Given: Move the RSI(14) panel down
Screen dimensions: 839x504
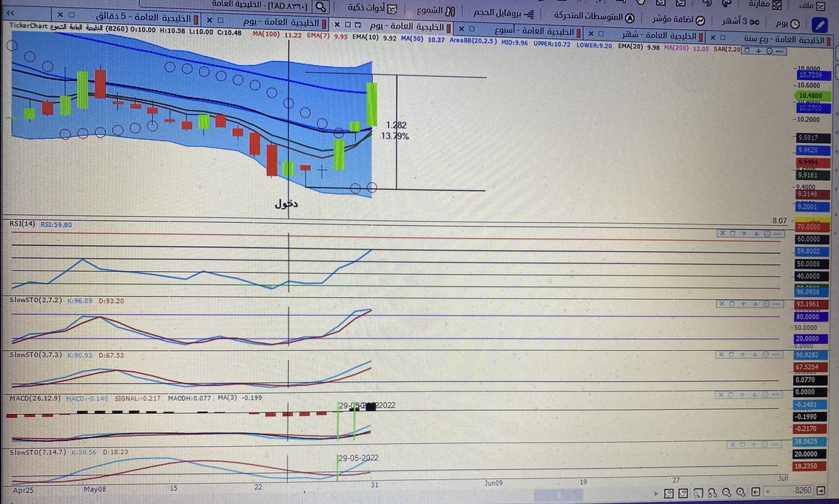Looking at the screenshot, I should tap(756, 233).
